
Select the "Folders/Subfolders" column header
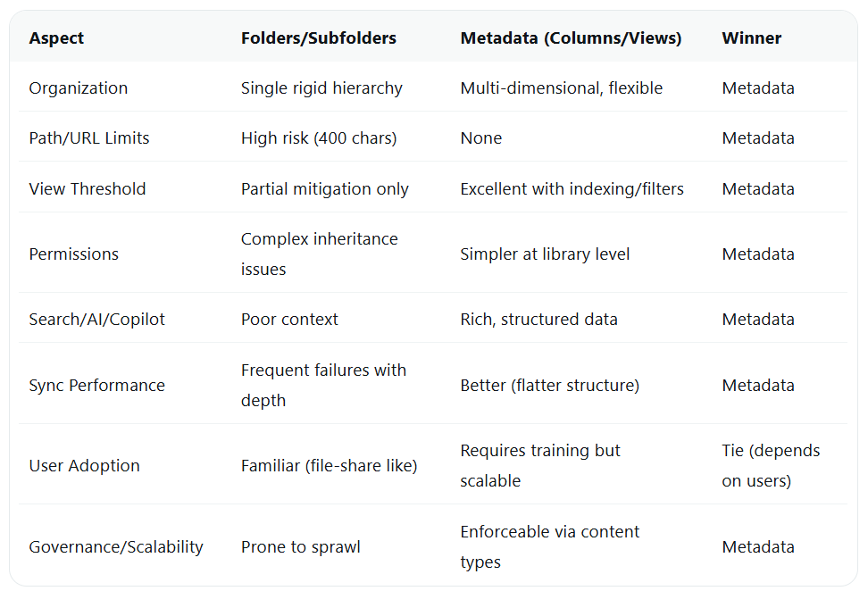pos(318,38)
